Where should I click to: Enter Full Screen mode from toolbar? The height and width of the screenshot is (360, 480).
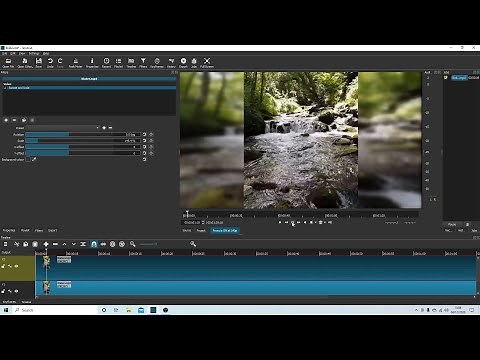(207, 62)
